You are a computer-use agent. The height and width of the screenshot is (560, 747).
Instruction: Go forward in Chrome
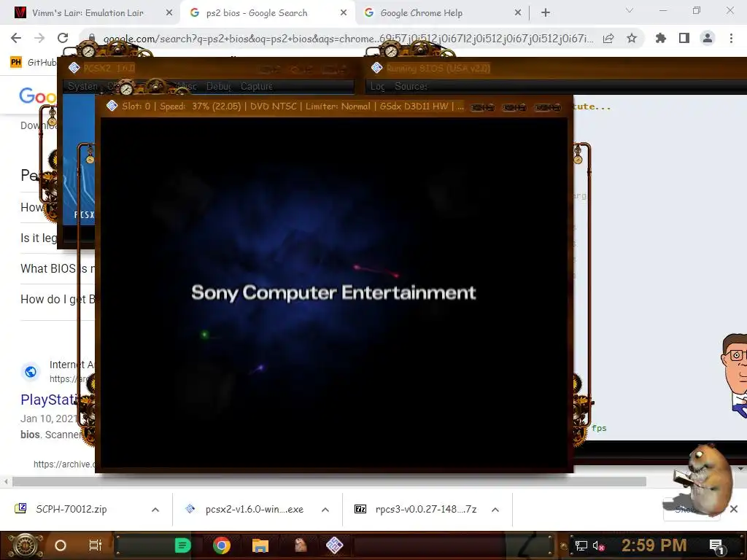(x=39, y=38)
